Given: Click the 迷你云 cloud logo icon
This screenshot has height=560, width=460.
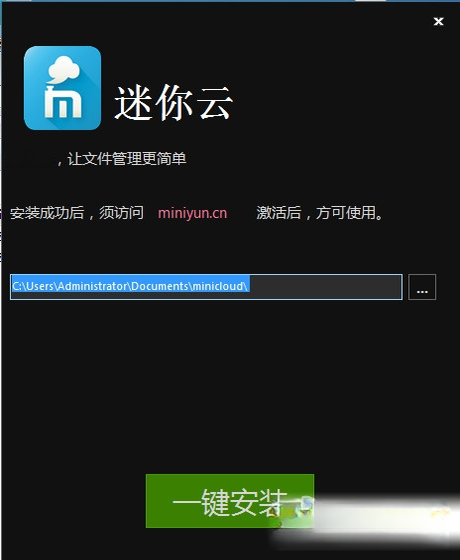Looking at the screenshot, I should click(62, 88).
